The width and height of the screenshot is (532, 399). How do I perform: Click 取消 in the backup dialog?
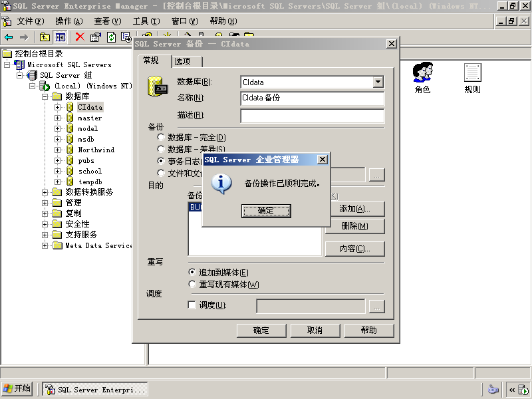coord(315,330)
